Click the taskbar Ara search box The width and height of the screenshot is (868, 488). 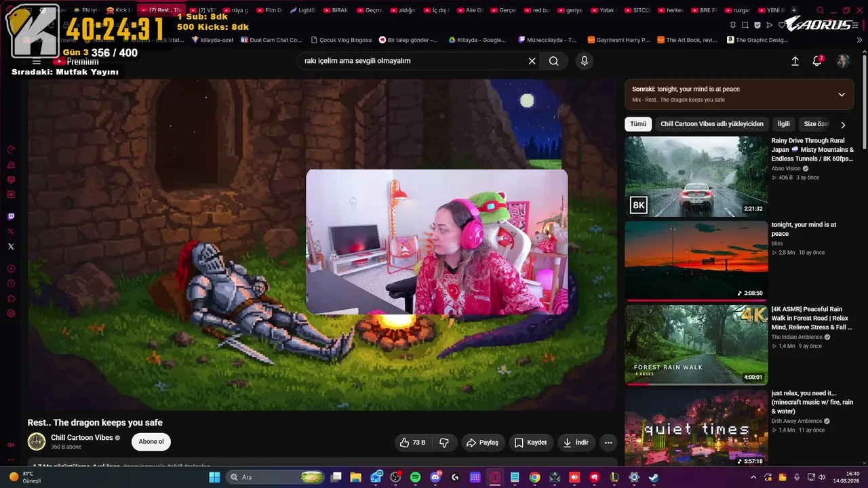276,477
